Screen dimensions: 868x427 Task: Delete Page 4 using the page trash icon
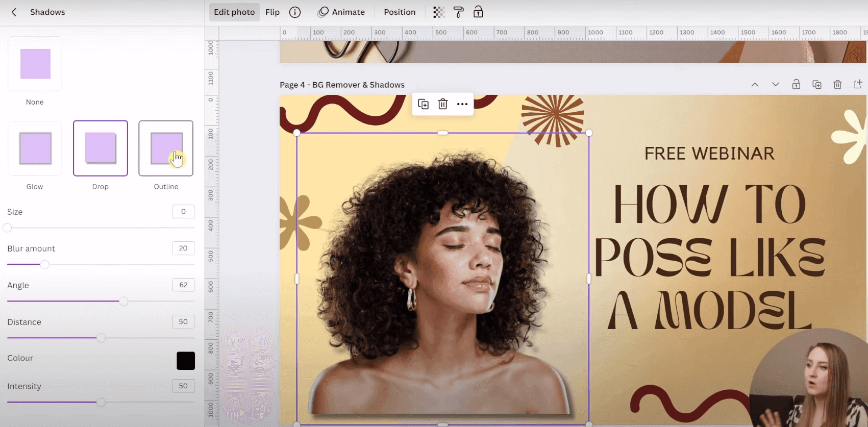pyautogui.click(x=837, y=85)
